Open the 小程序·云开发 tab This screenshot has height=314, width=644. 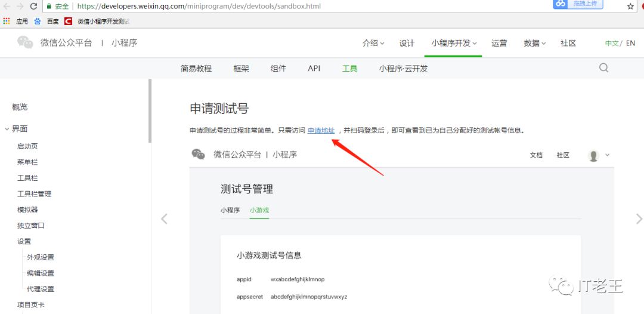[403, 69]
